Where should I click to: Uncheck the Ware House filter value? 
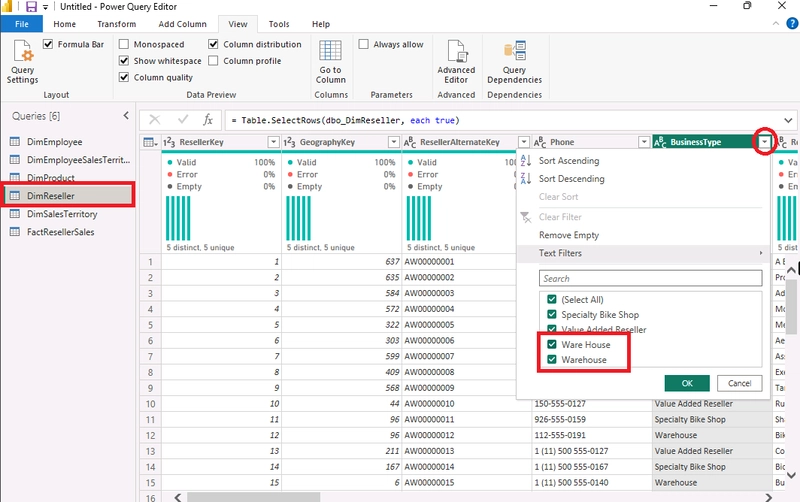coord(552,344)
